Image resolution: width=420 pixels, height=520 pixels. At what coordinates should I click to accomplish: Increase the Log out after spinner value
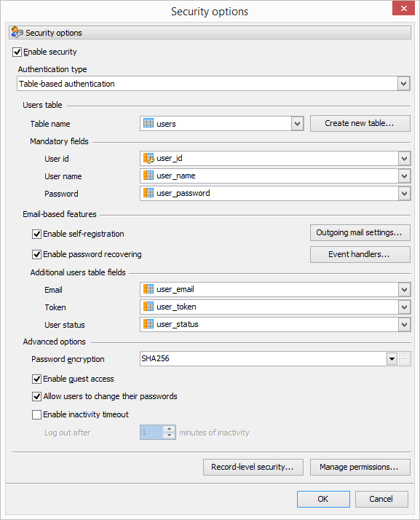170,429
